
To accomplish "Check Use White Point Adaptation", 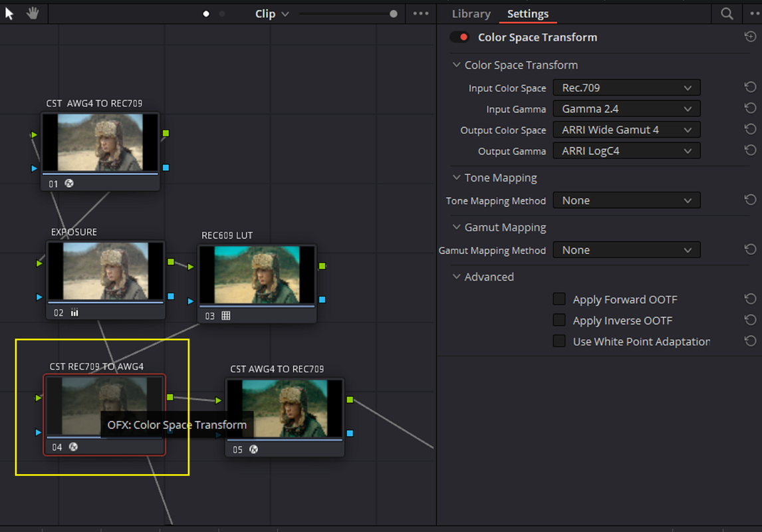I will click(559, 341).
